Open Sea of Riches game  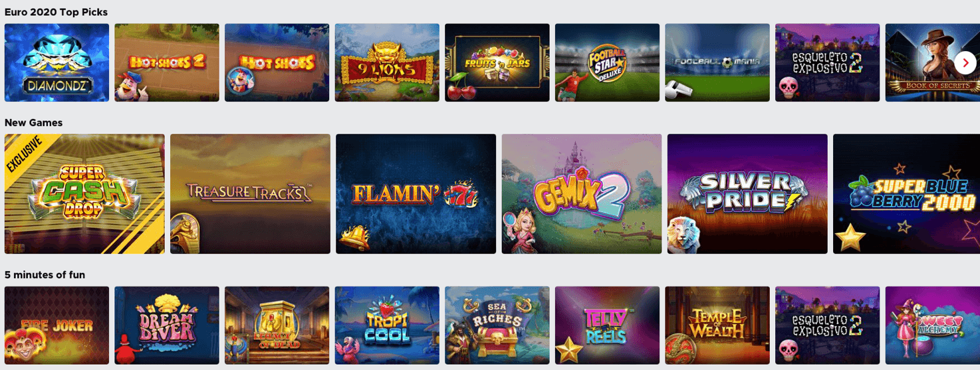[x=497, y=325]
